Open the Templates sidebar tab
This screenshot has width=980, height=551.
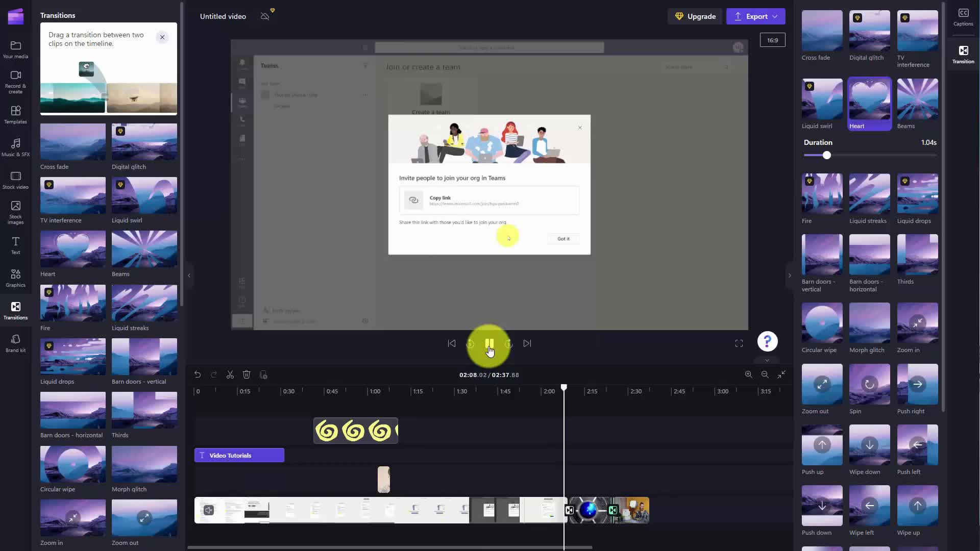pos(15,115)
